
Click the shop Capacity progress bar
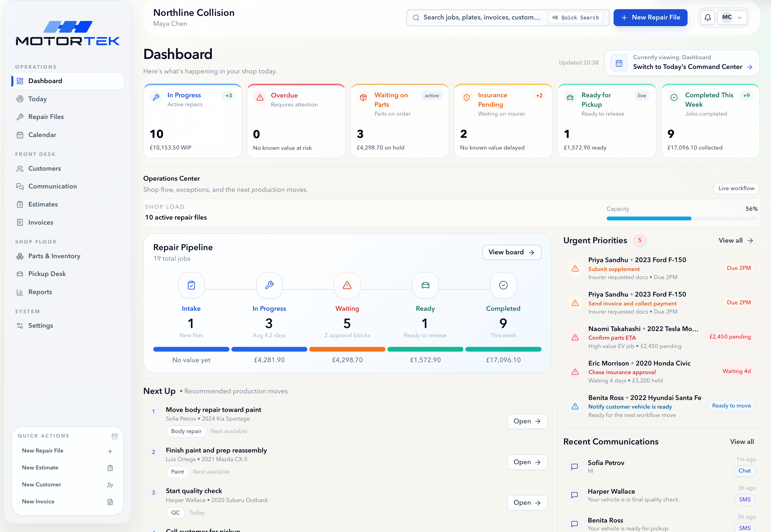point(682,218)
